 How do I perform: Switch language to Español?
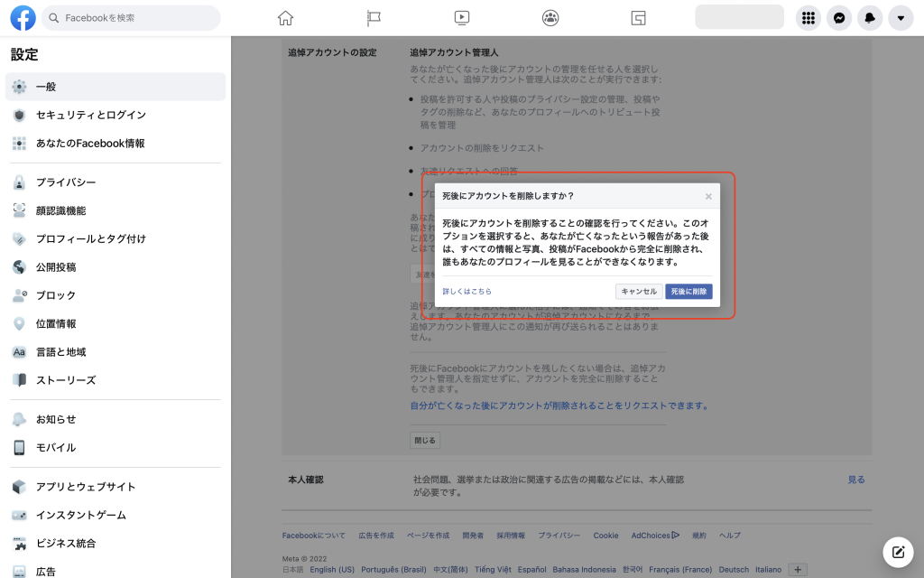[x=532, y=570]
